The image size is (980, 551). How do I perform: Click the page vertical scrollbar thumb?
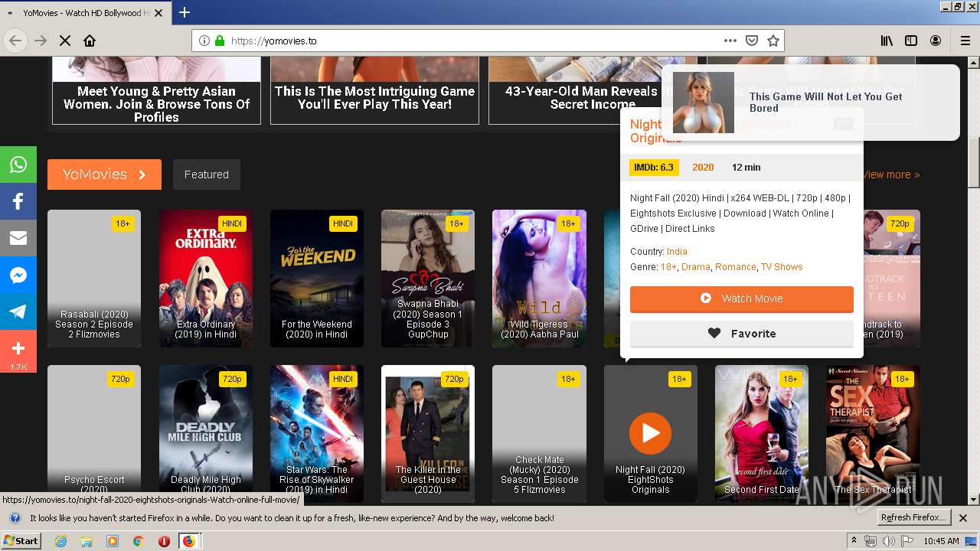pos(973,162)
